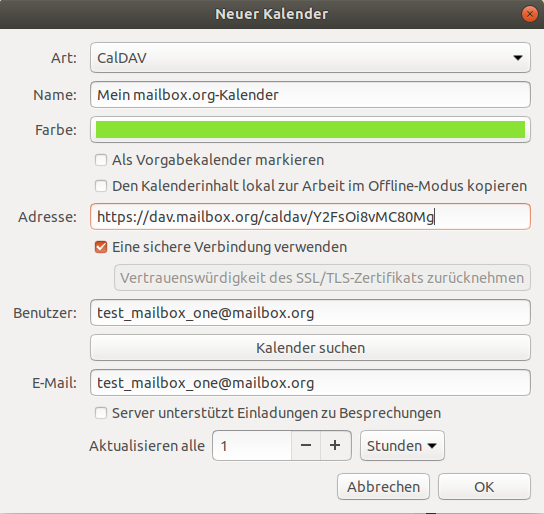The height and width of the screenshot is (514, 544).
Task: Click the CalDAV dropdown arrow
Action: click(518, 58)
